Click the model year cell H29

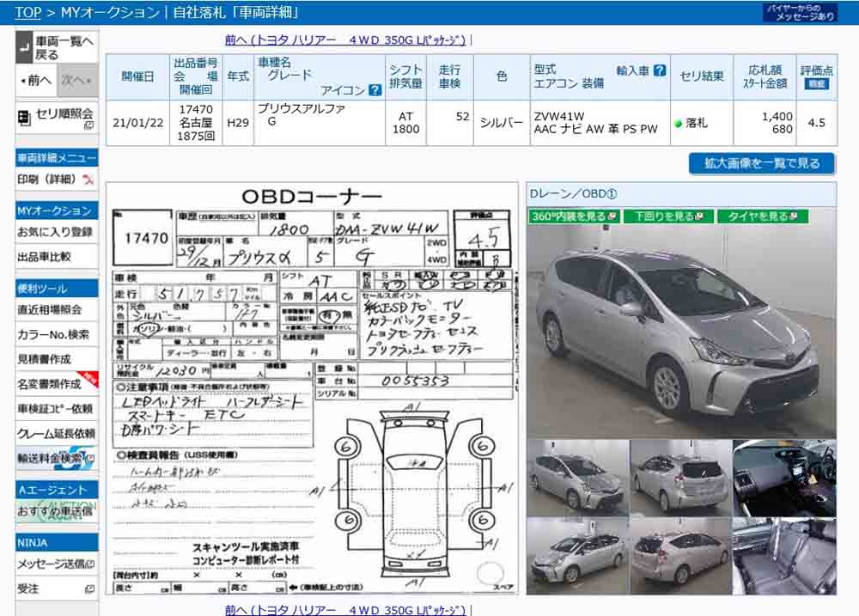tap(238, 123)
